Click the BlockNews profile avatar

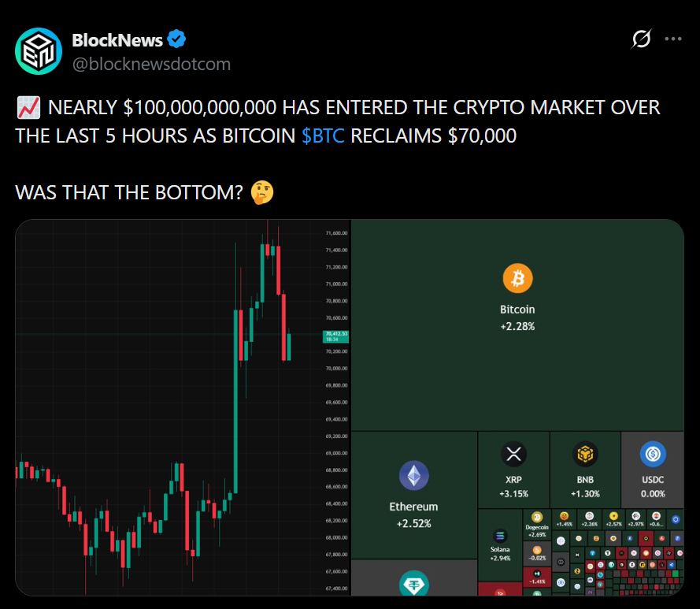[39, 51]
